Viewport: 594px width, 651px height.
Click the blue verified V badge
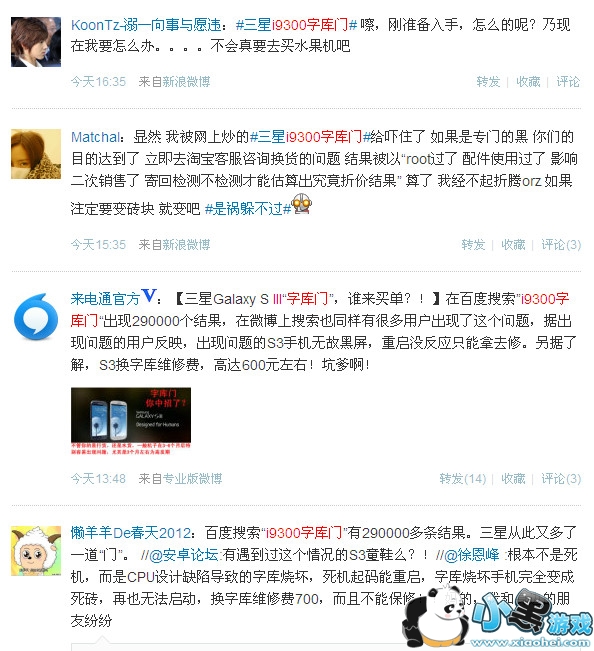point(149,296)
